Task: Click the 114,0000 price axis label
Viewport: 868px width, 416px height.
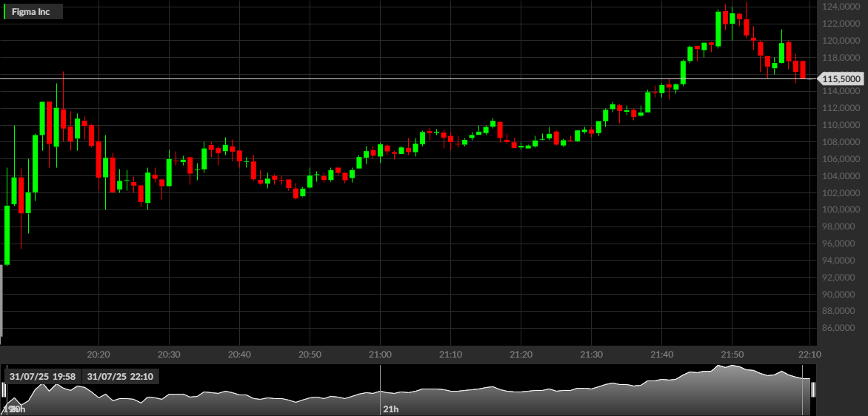Action: click(x=841, y=91)
